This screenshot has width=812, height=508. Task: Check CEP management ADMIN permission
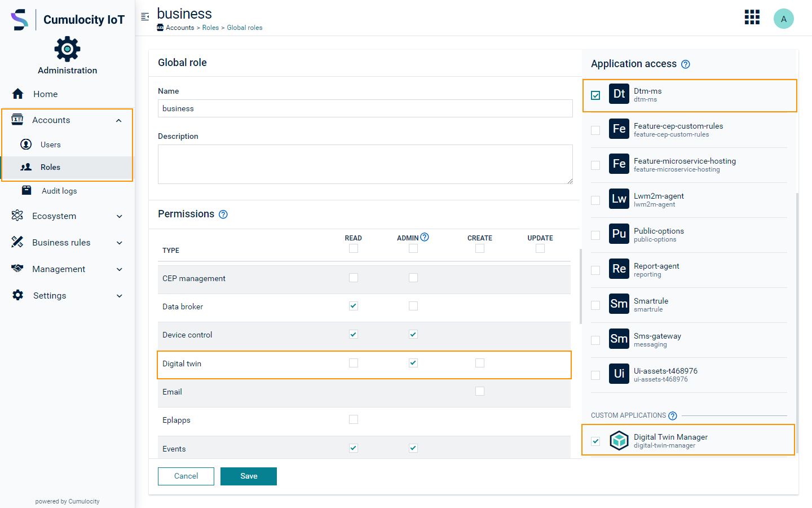click(x=413, y=278)
